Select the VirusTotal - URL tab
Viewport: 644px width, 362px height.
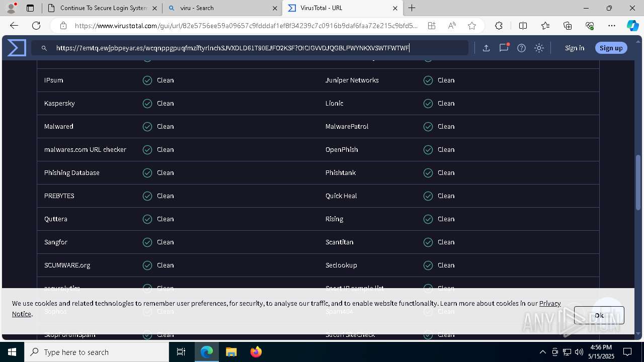[342, 8]
